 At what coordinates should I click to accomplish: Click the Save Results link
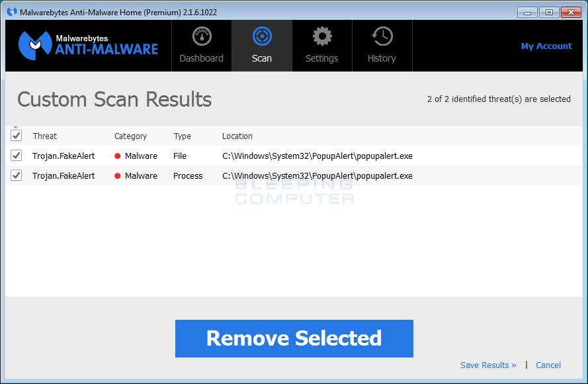click(488, 365)
